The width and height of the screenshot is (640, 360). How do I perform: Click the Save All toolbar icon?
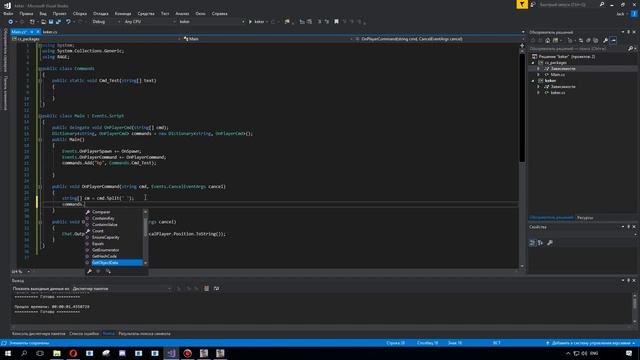click(58, 22)
